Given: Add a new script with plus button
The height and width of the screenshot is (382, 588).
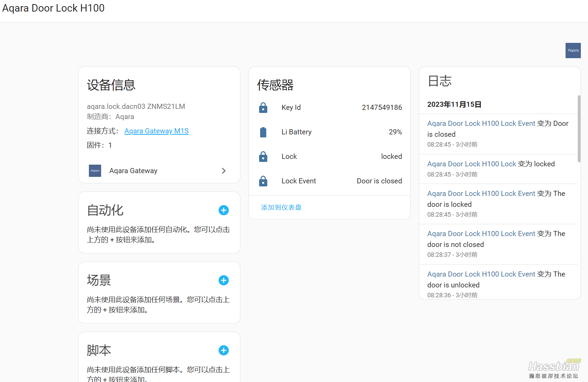Looking at the screenshot, I should tap(224, 350).
